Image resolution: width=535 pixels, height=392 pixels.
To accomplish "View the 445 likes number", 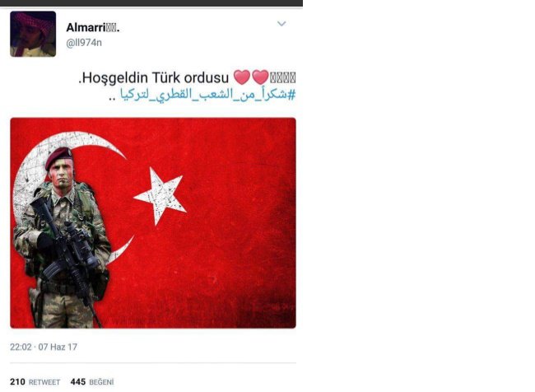I will pyautogui.click(x=78, y=382).
